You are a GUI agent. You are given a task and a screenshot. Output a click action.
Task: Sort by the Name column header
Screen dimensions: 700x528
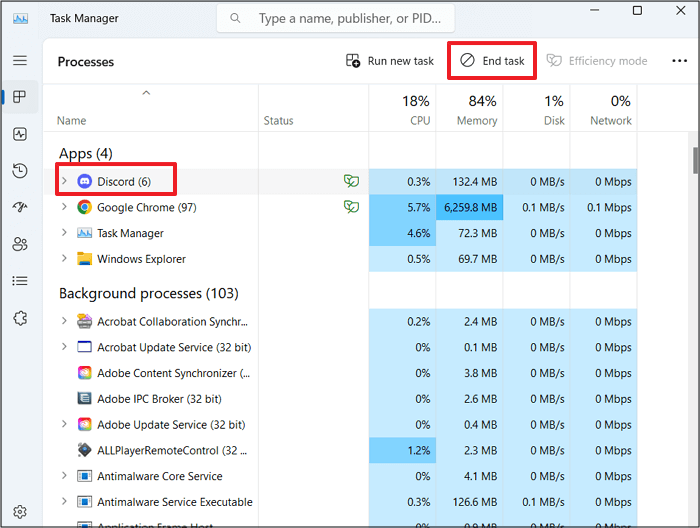point(71,121)
